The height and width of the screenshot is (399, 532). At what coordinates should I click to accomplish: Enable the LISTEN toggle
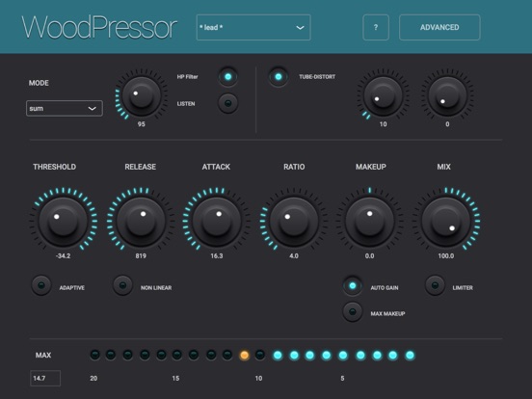tap(228, 103)
